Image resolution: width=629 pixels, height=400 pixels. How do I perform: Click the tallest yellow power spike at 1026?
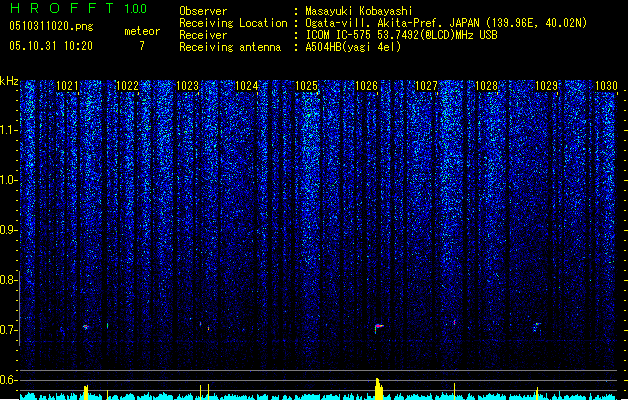[x=378, y=389]
